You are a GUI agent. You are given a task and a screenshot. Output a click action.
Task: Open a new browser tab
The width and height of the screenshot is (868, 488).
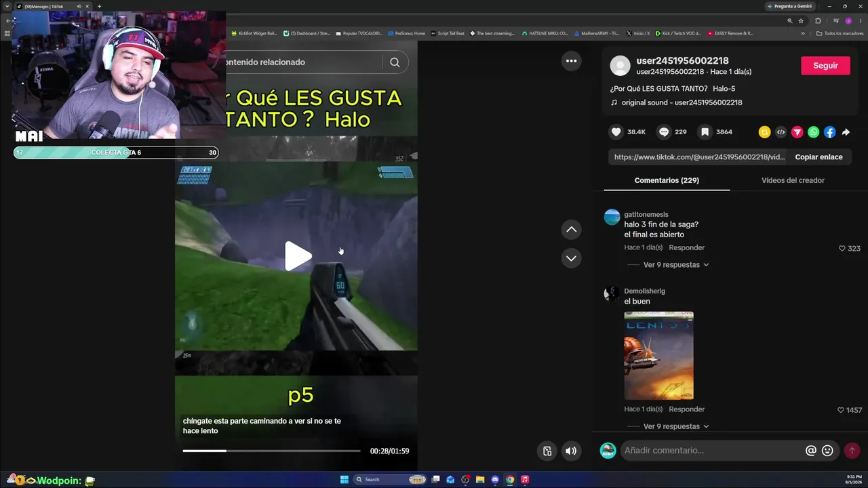[99, 6]
